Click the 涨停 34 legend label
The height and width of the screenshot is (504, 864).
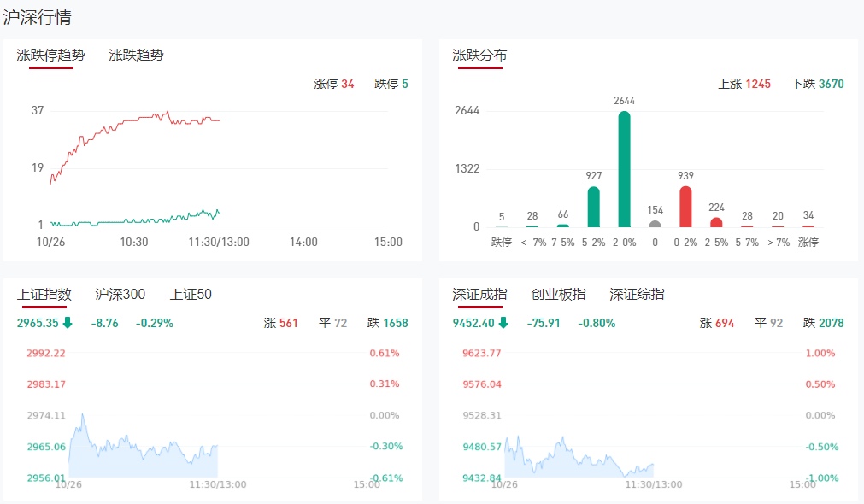[x=334, y=84]
